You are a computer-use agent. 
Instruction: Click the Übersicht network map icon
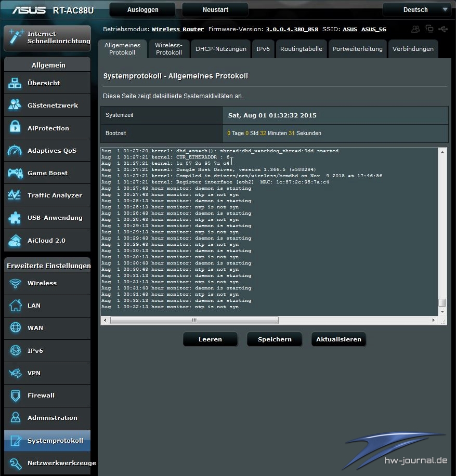pyautogui.click(x=15, y=83)
